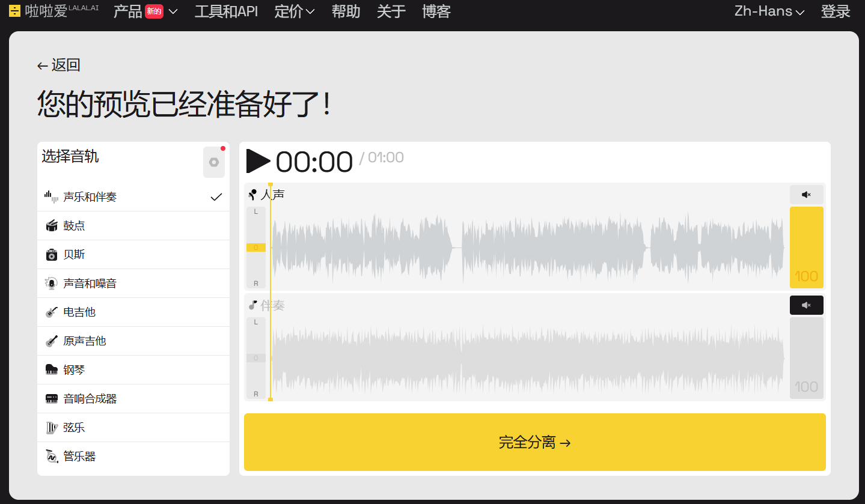Toggle the checkmark on 声乐和伴奏
The height and width of the screenshot is (504, 865).
(x=215, y=196)
